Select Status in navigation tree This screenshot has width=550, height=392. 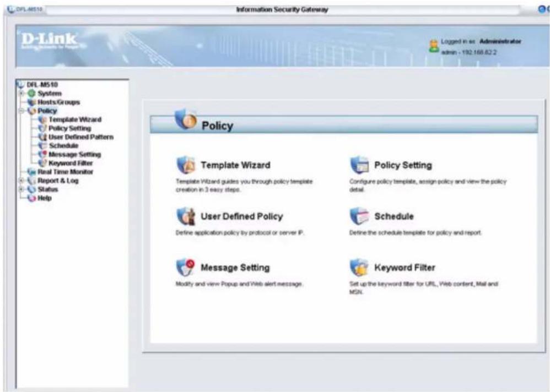(x=48, y=189)
